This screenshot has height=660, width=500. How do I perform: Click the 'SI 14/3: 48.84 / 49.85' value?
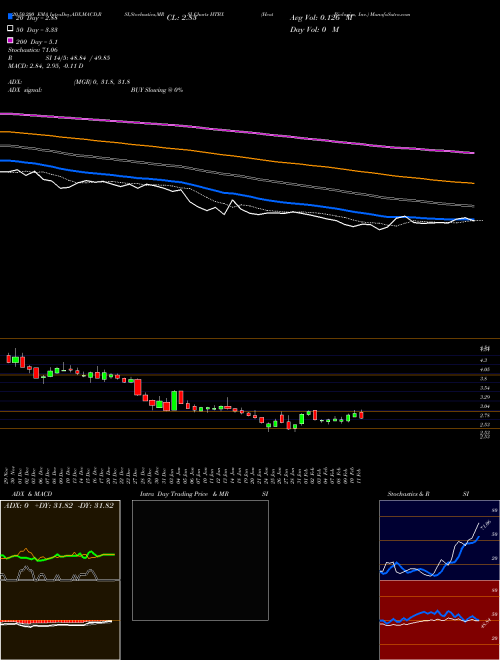pos(78,58)
